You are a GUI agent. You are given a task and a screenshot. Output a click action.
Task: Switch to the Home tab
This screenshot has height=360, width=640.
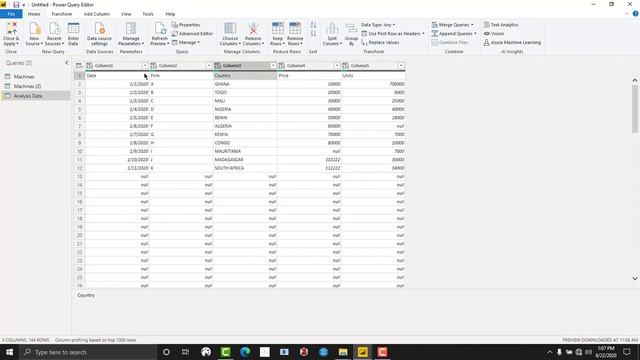point(34,14)
